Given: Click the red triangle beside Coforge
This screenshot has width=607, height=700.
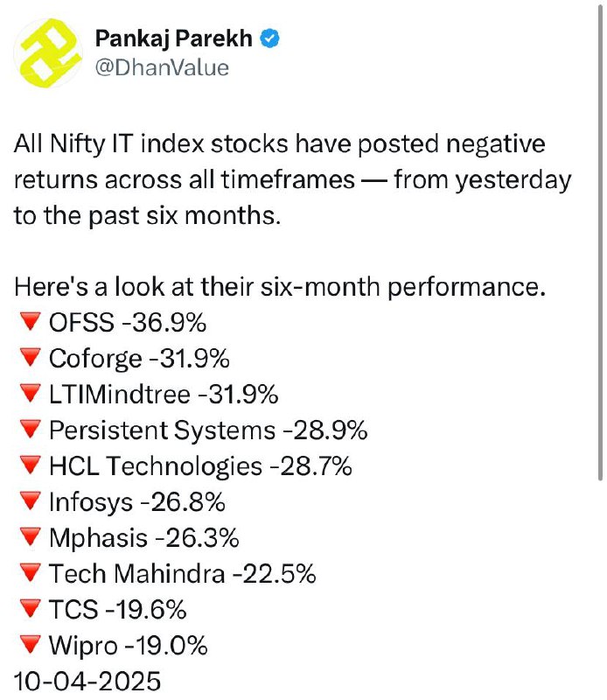Looking at the screenshot, I should 31,358.
